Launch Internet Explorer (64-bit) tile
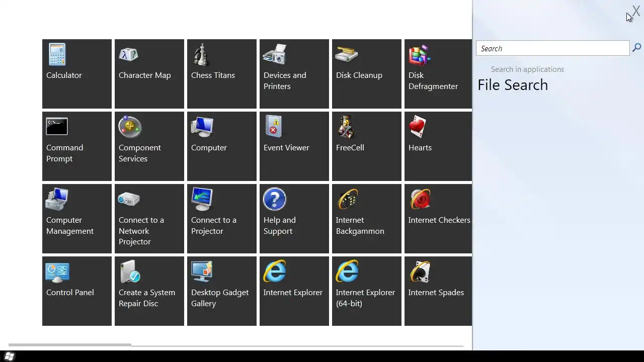The width and height of the screenshot is (644, 362). [x=367, y=291]
